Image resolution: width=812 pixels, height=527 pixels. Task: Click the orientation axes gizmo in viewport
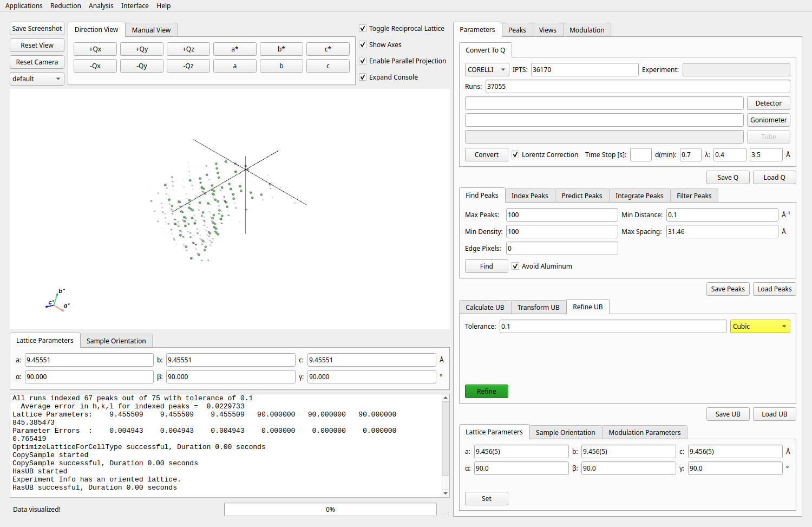[57, 300]
